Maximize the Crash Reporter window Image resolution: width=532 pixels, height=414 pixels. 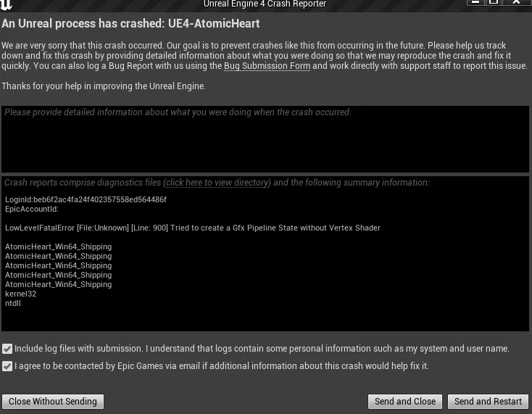pyautogui.click(x=494, y=2)
